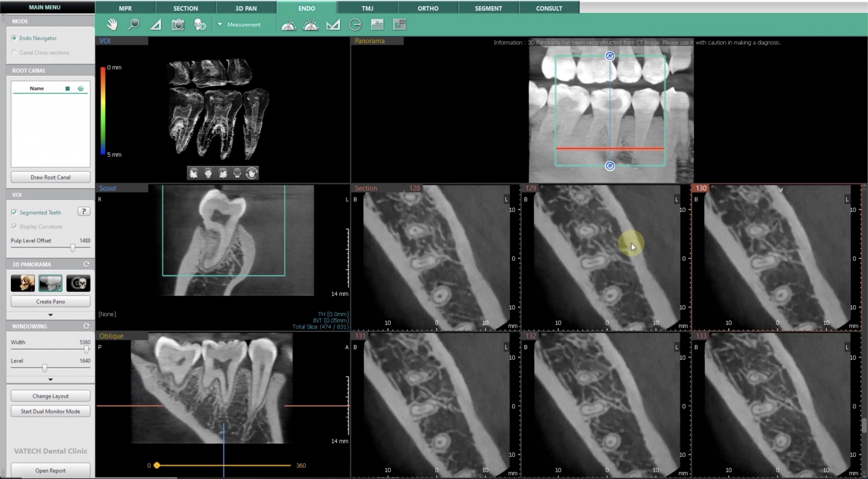
Task: Switch to the ORTHO tab
Action: tap(428, 8)
